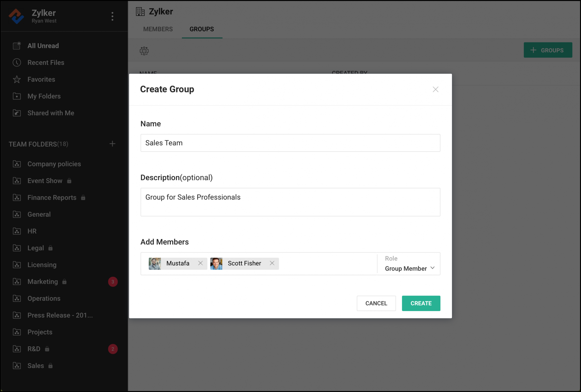Click the CREATE button
Image resolution: width=581 pixels, height=392 pixels.
(x=421, y=303)
